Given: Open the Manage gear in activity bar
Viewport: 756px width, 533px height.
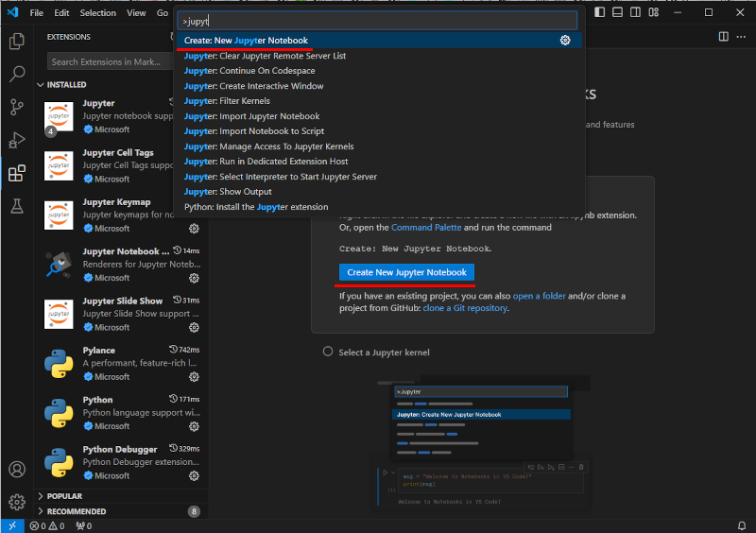Looking at the screenshot, I should [17, 502].
